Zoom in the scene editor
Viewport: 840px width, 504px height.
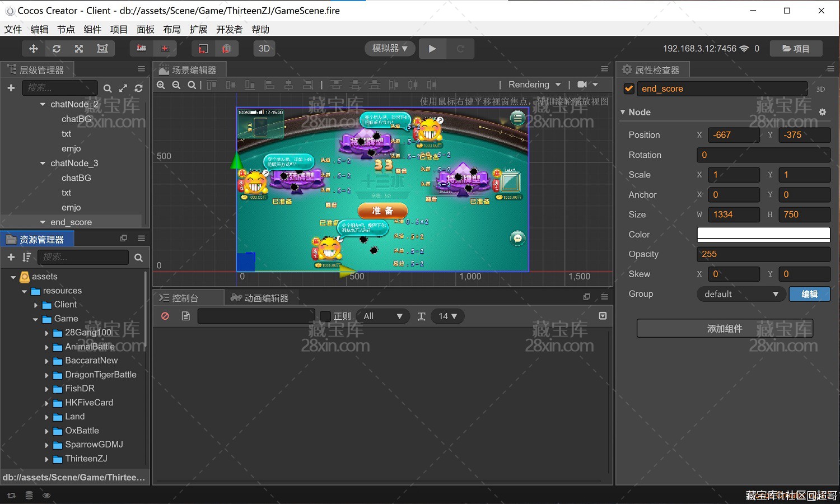click(161, 85)
